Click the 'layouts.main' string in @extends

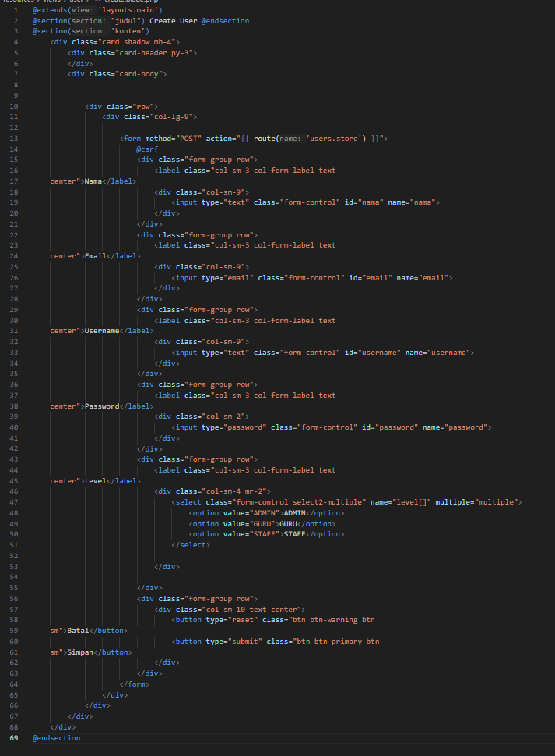pyautogui.click(x=128, y=9)
